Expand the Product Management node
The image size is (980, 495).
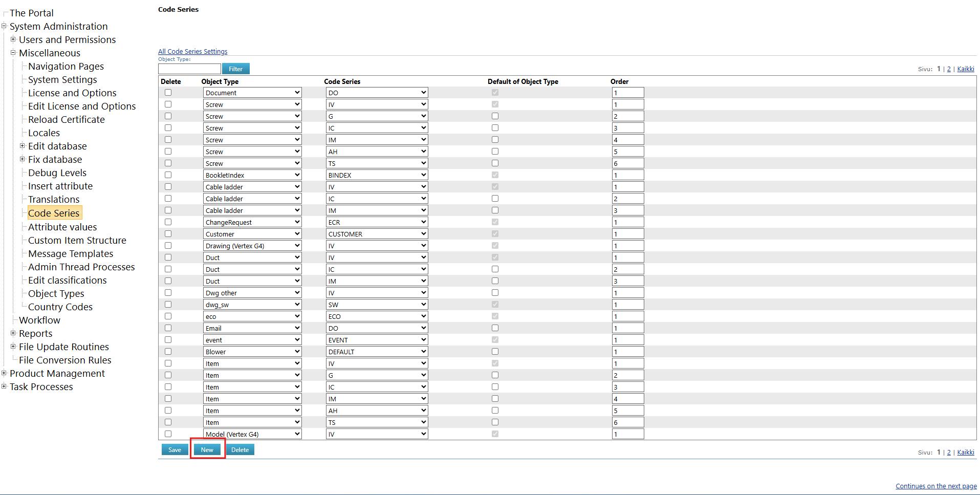click(x=4, y=373)
